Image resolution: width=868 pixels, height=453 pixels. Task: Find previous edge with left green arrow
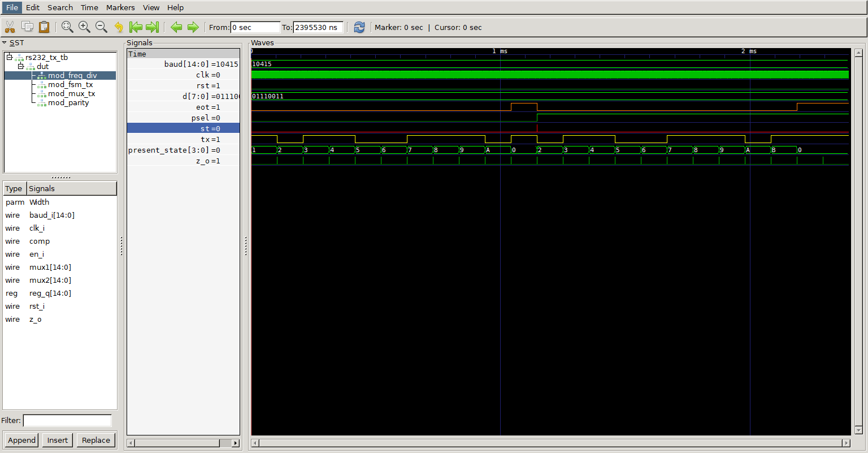176,27
